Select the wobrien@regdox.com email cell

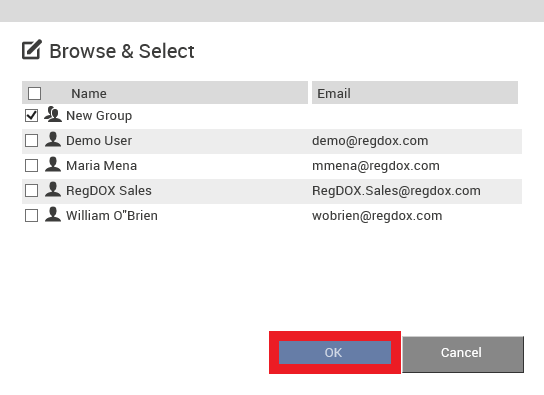(377, 216)
